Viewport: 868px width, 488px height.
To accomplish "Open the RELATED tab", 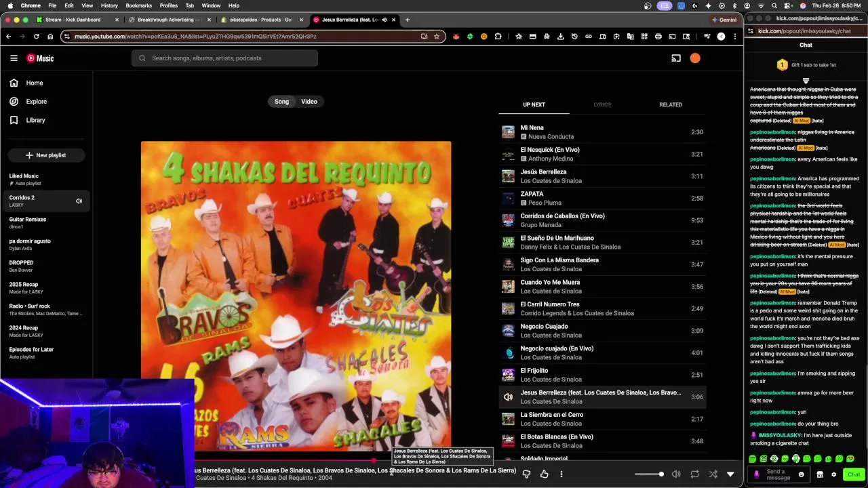I will pyautogui.click(x=671, y=104).
